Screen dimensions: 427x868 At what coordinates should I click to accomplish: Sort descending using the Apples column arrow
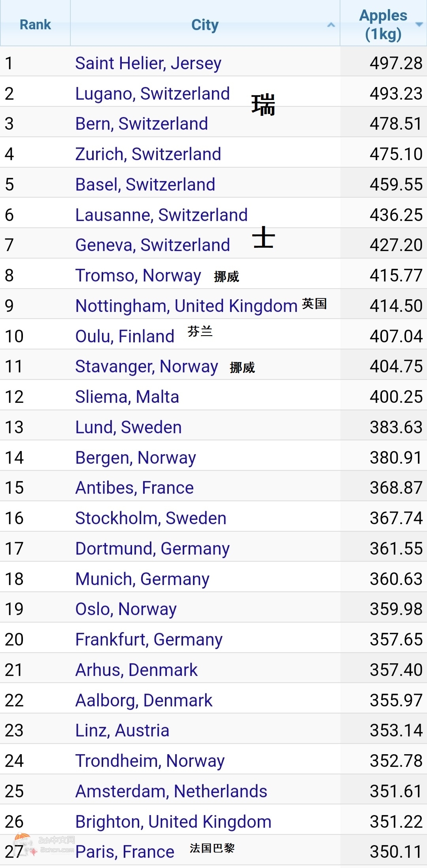click(x=419, y=25)
